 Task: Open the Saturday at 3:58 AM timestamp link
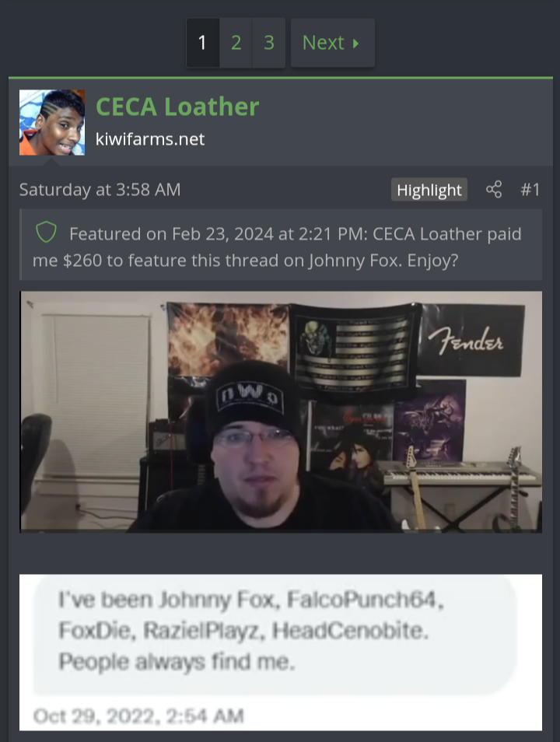point(100,189)
